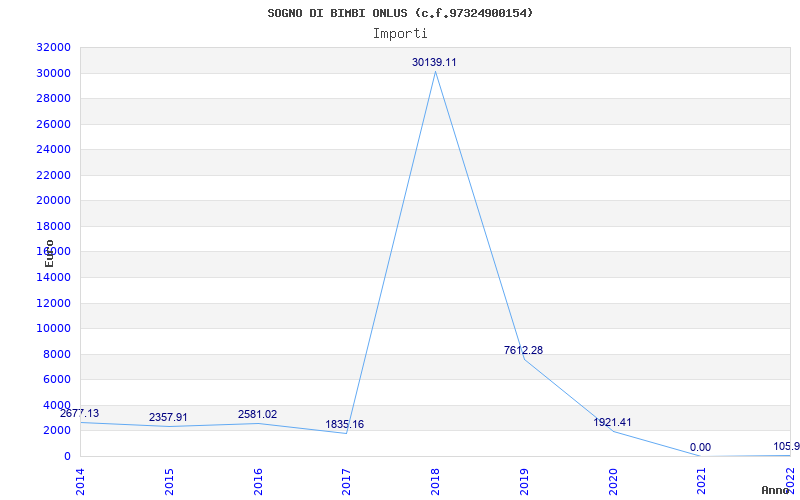The image size is (800, 500).
Task: Click the data label 1921.41
Action: point(612,422)
